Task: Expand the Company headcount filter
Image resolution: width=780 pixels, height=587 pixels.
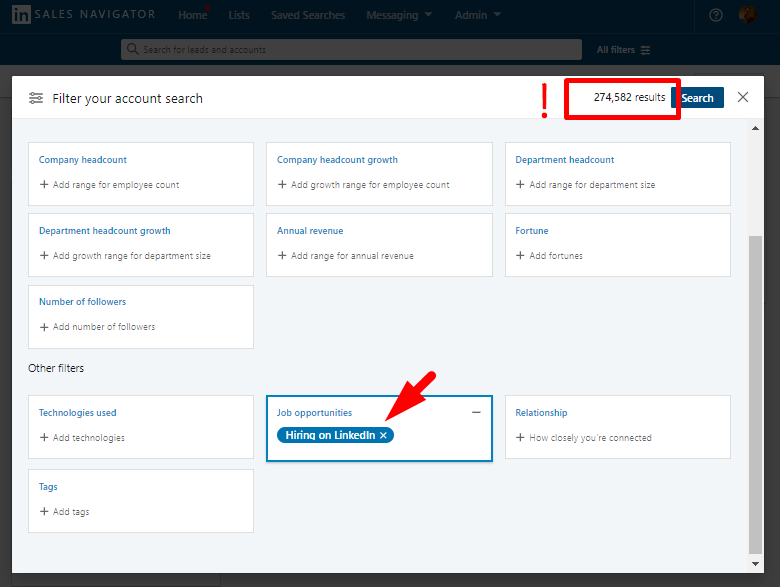Action: [x=83, y=160]
